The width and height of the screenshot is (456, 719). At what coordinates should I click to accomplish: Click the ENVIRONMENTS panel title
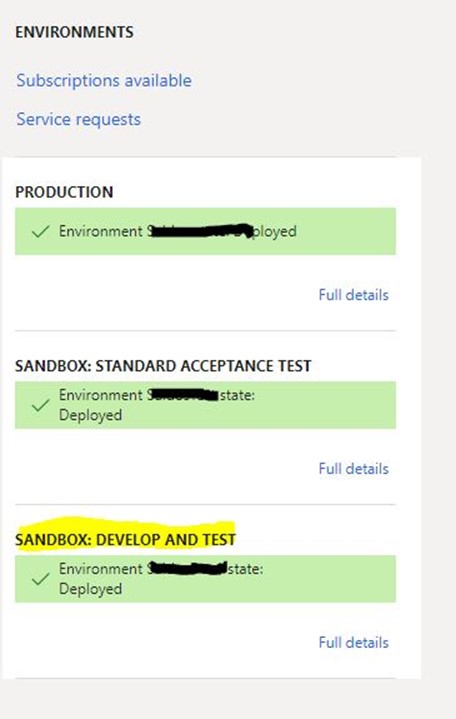(x=74, y=32)
